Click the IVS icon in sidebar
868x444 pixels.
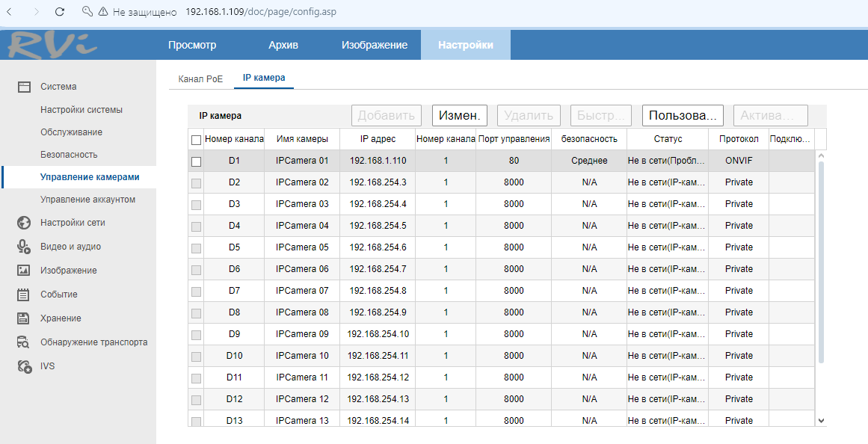point(23,366)
